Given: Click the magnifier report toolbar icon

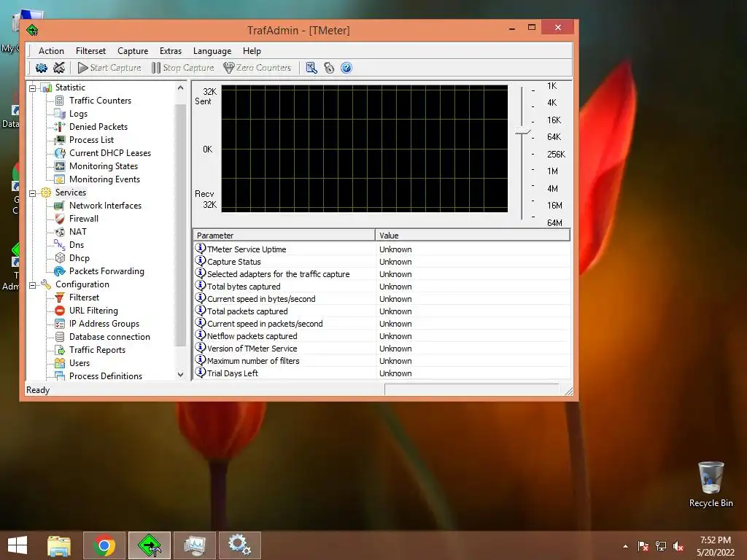Looking at the screenshot, I should coord(311,68).
